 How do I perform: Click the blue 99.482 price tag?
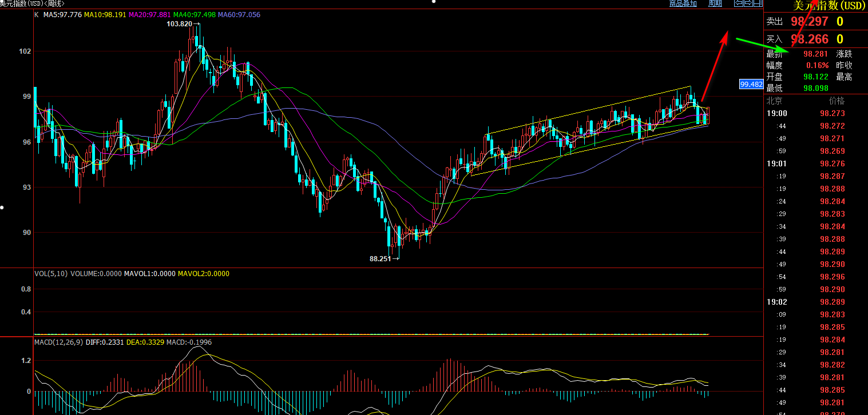click(x=751, y=84)
